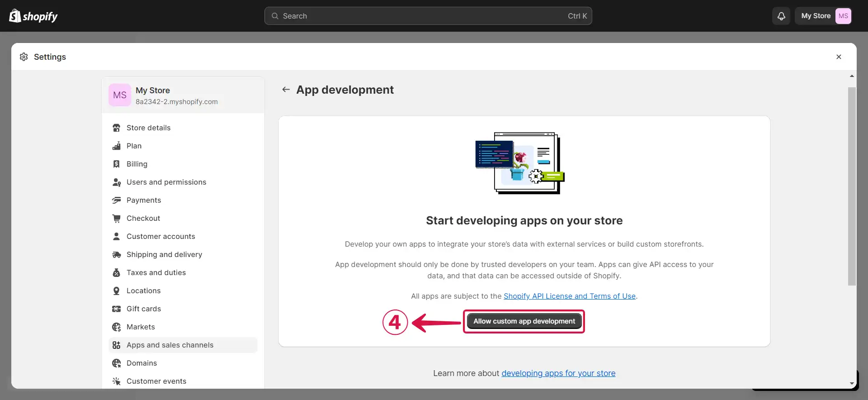
Task: Click the Billing icon
Action: tap(116, 164)
